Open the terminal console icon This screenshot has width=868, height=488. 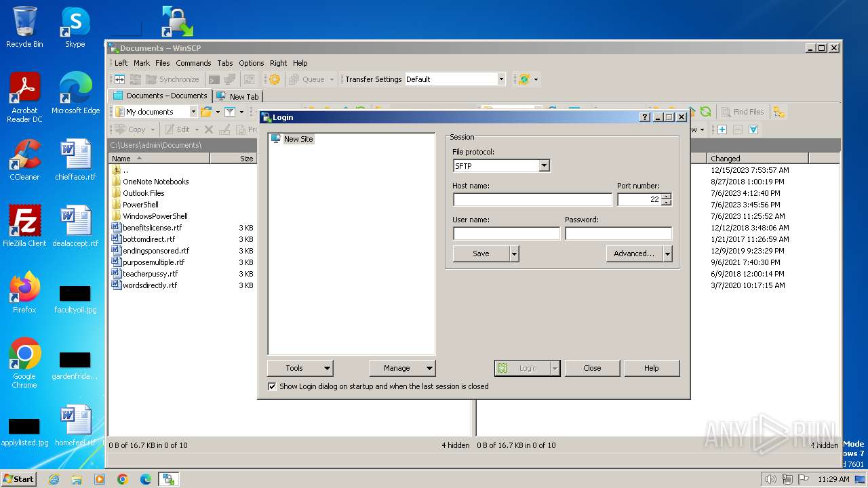click(x=214, y=79)
